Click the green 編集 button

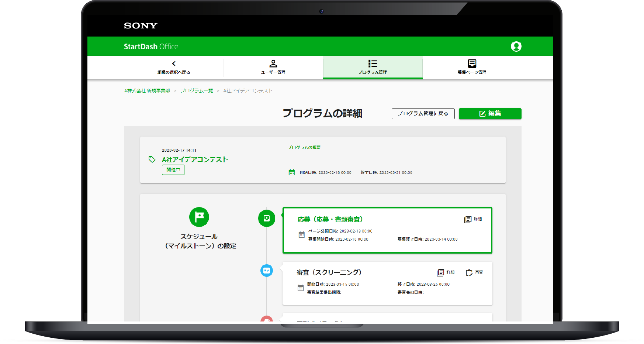[490, 114]
